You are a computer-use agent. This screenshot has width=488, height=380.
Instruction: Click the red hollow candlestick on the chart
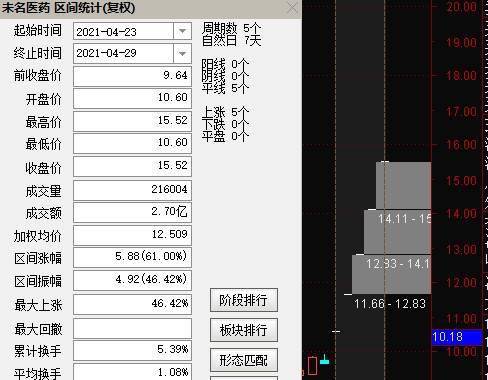tap(312, 366)
